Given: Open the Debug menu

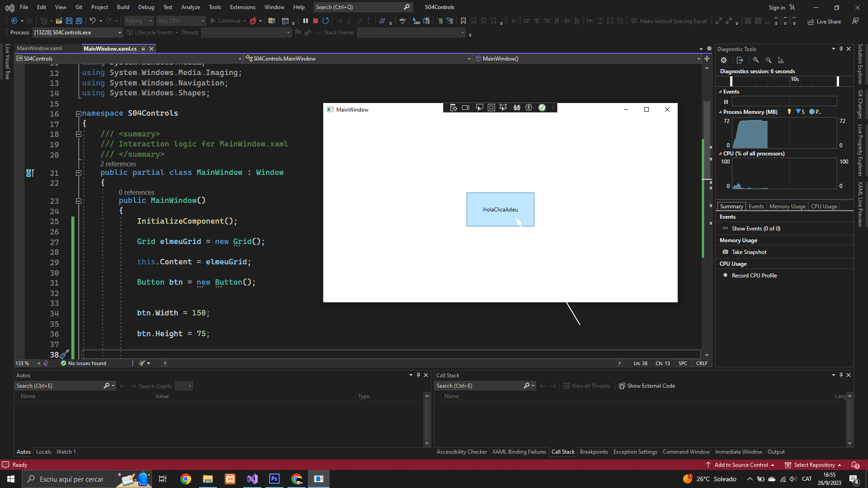Looking at the screenshot, I should coord(146,7).
